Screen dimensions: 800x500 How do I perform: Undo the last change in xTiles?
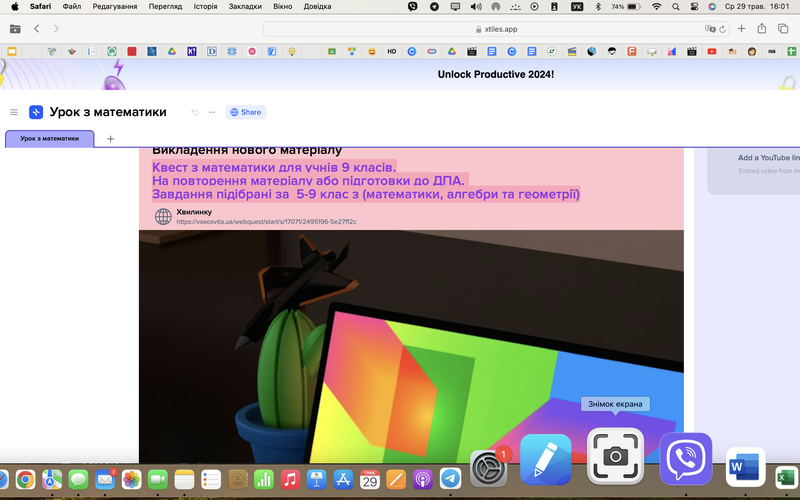(195, 112)
